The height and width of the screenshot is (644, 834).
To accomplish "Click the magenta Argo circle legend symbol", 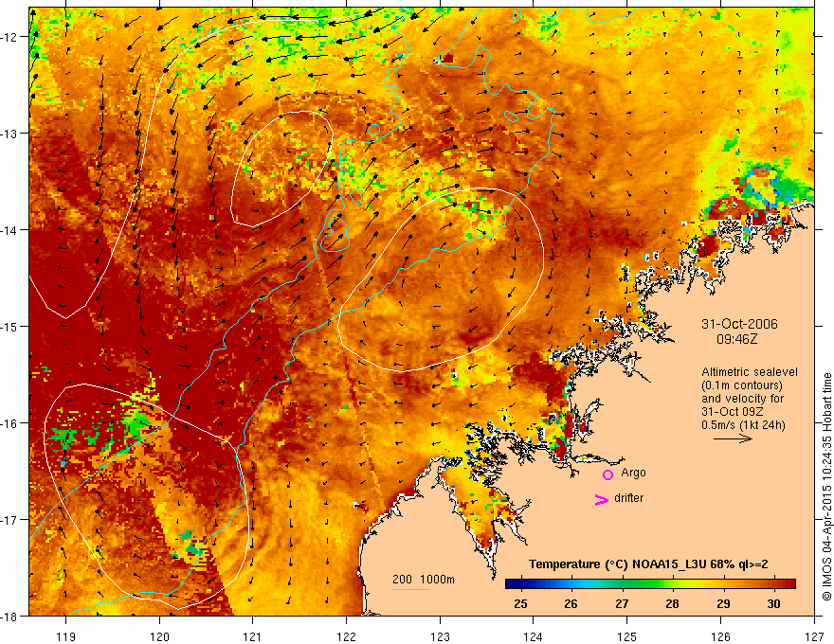I will 607,475.
